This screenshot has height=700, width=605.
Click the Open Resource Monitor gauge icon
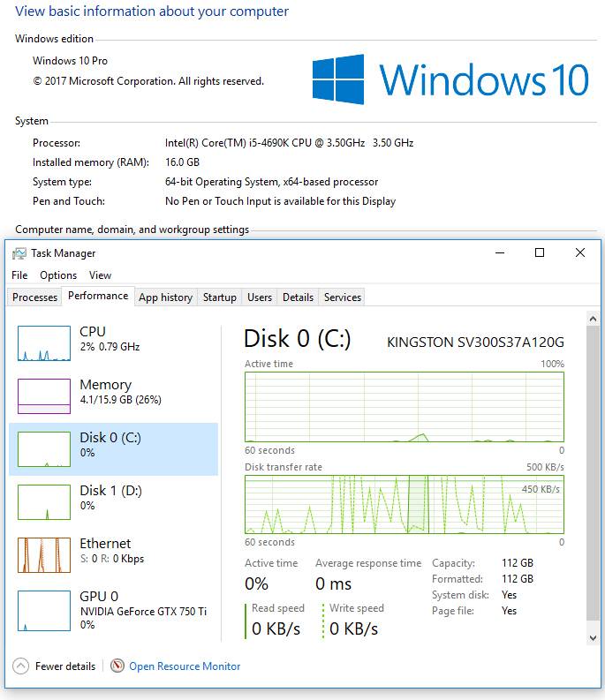click(117, 666)
